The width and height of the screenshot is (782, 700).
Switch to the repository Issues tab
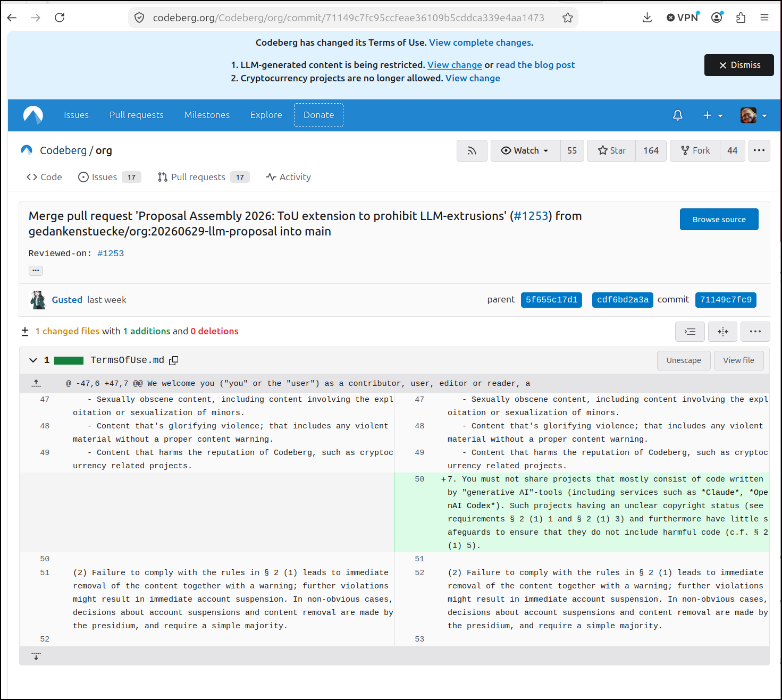[x=110, y=177]
